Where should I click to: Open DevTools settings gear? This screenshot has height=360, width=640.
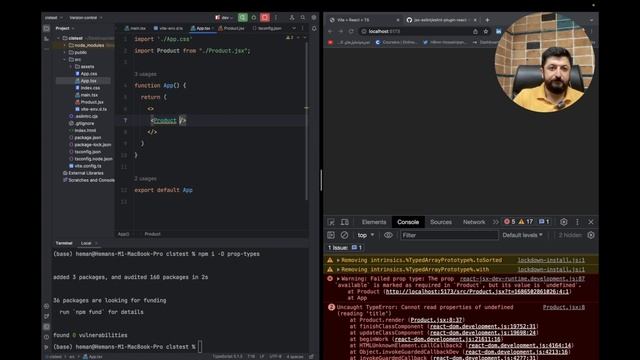pos(564,222)
